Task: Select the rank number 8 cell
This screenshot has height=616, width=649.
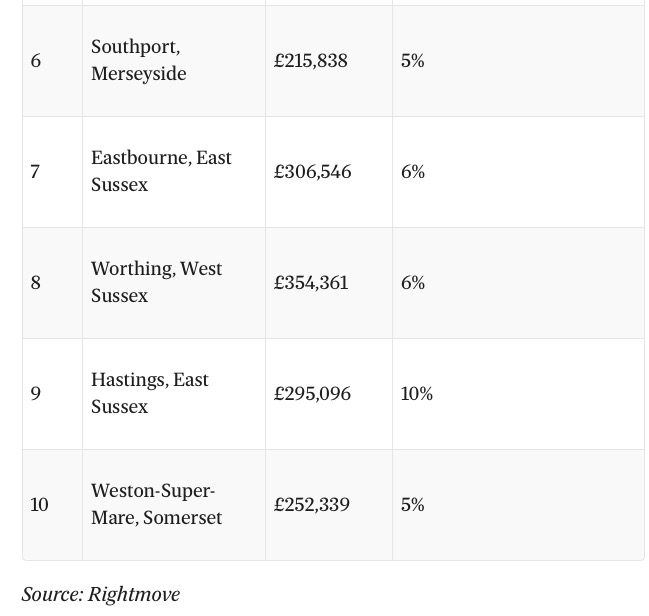Action: [36, 283]
